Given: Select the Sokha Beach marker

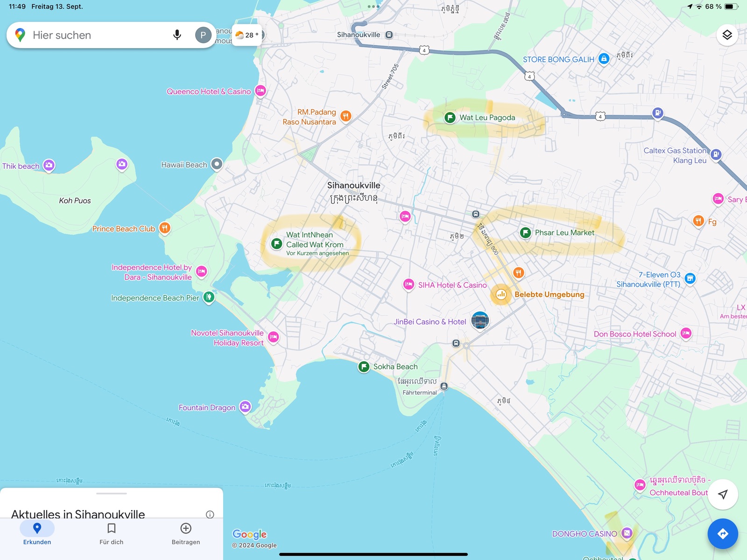Looking at the screenshot, I should pyautogui.click(x=364, y=367).
